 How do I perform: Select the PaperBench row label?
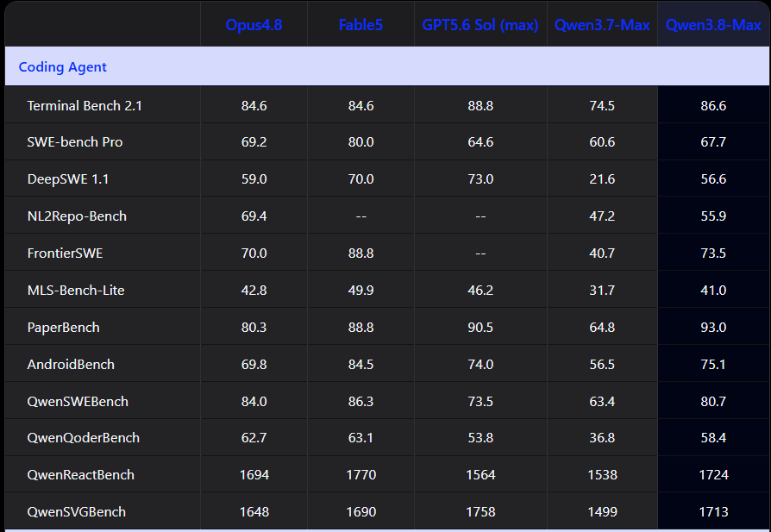tap(64, 328)
